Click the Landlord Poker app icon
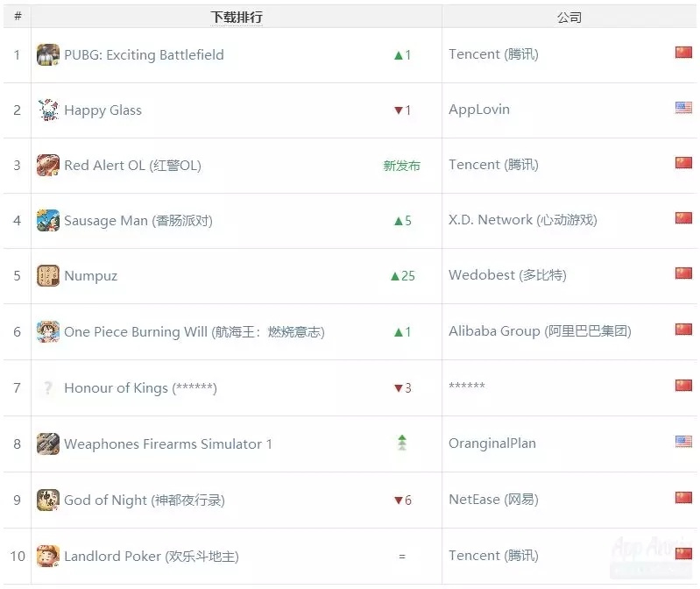Screen dimensions: 700x589 [48, 556]
